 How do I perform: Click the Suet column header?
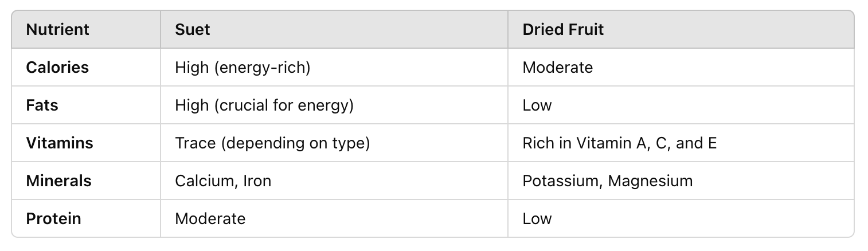point(193,29)
